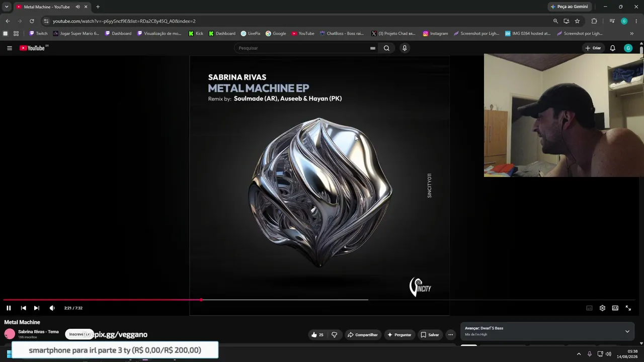
Task: Click Peça ao Gemini button
Action: click(x=569, y=7)
